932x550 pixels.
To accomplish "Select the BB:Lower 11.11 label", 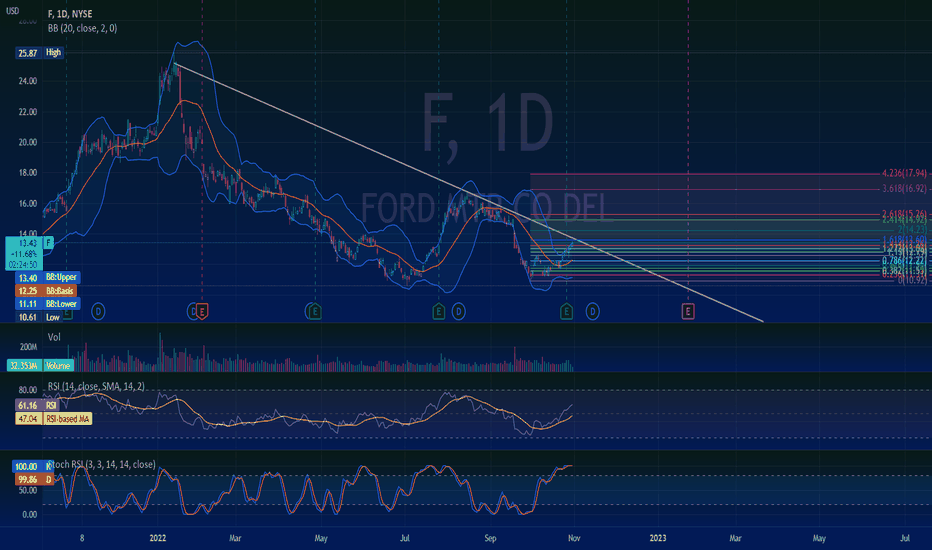I will coord(47,304).
